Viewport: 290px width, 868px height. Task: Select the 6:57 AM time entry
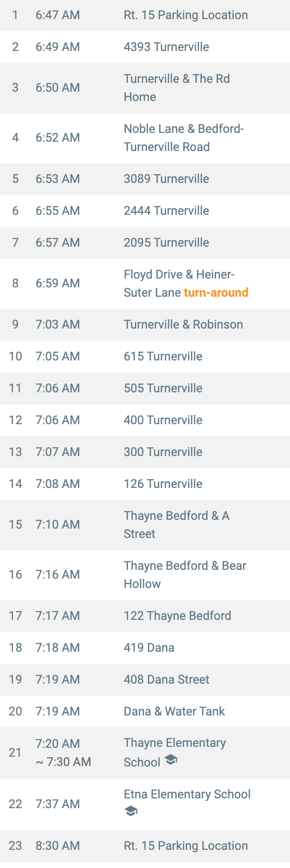click(x=58, y=243)
